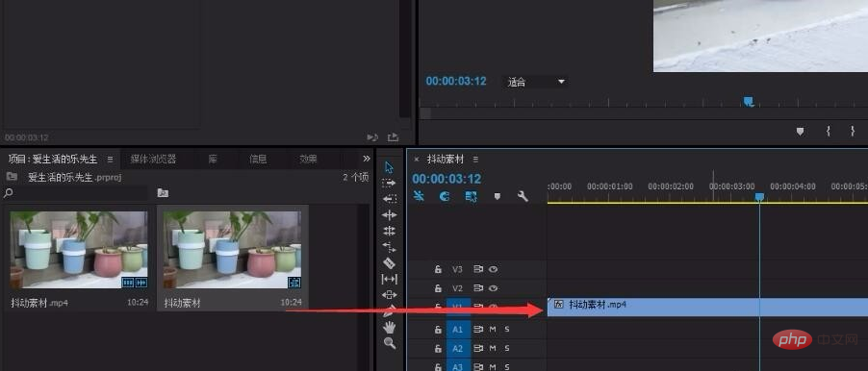This screenshot has height=371, width=868.
Task: Toggle nest-sequence insert mode in the timeline
Action: pos(419,196)
